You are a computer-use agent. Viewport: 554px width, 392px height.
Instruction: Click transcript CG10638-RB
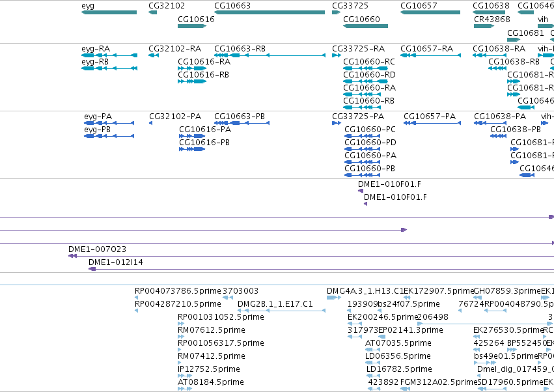point(514,62)
